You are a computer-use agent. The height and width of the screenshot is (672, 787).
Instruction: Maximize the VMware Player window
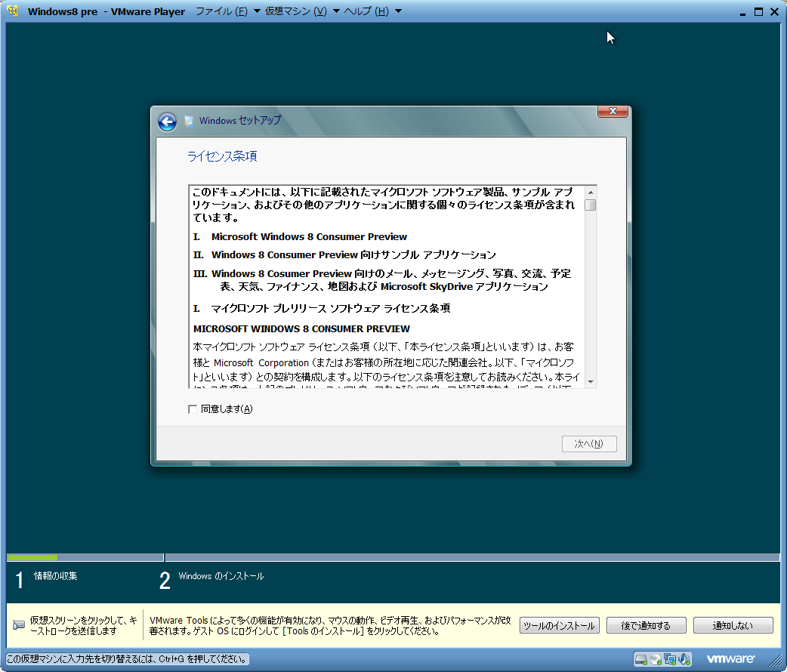758,11
